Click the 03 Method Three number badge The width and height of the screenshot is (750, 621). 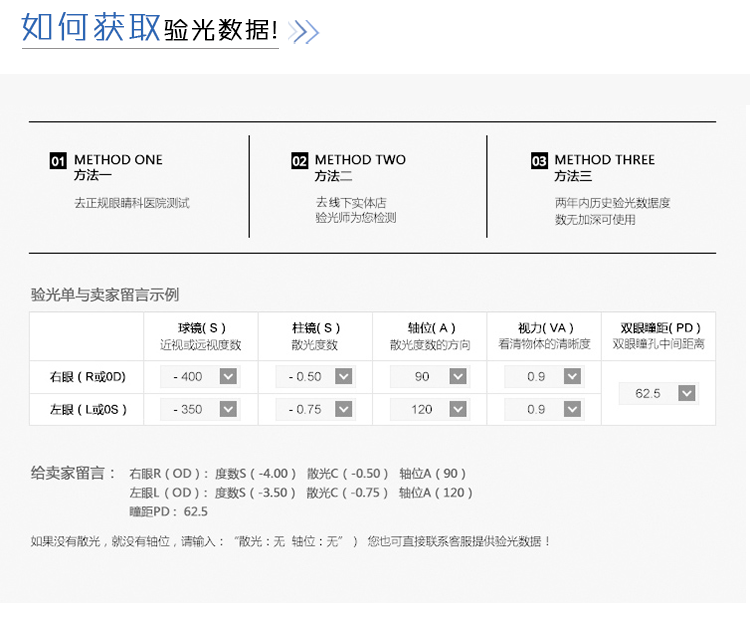539,161
